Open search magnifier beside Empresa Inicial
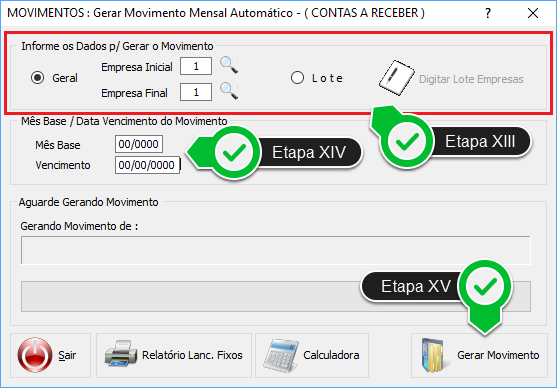Screen dimensions: 557x388 point(229,65)
